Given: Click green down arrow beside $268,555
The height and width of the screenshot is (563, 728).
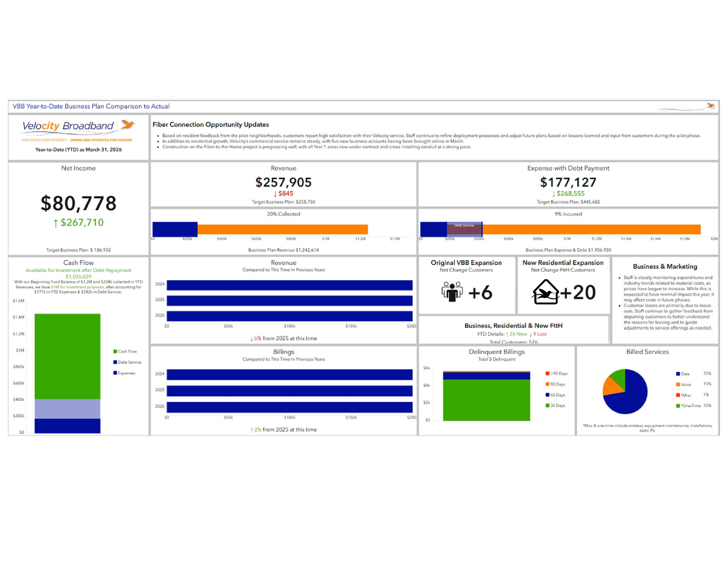Looking at the screenshot, I should tap(554, 194).
